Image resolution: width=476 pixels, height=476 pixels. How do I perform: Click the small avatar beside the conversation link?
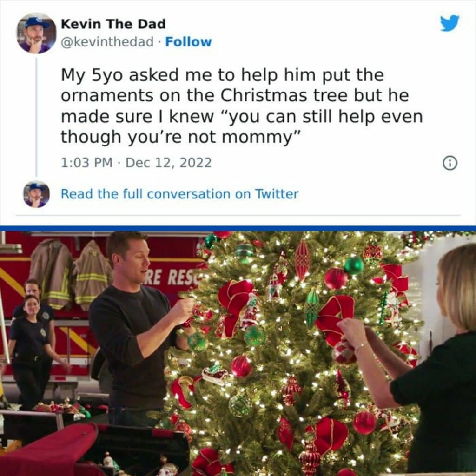pos(36,194)
